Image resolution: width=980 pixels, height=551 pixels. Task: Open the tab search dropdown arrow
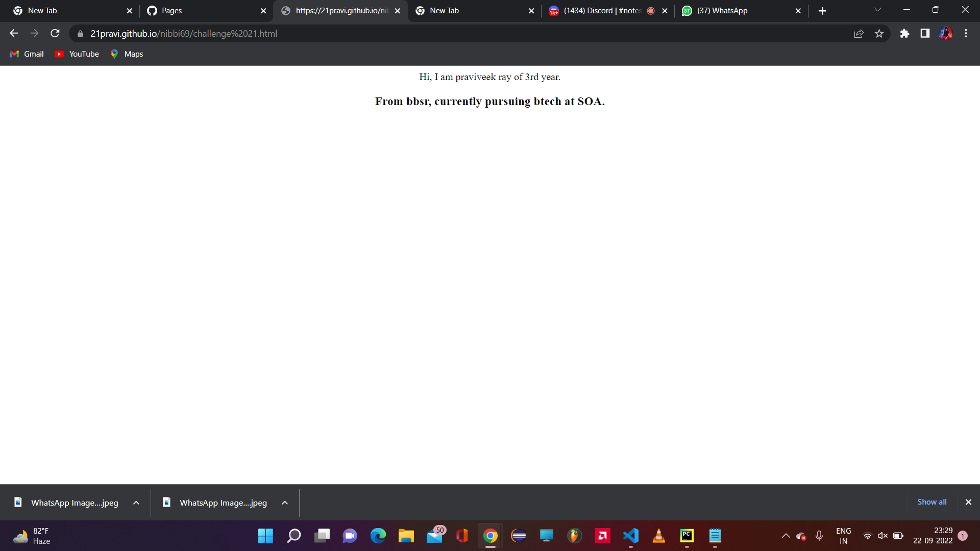[877, 10]
